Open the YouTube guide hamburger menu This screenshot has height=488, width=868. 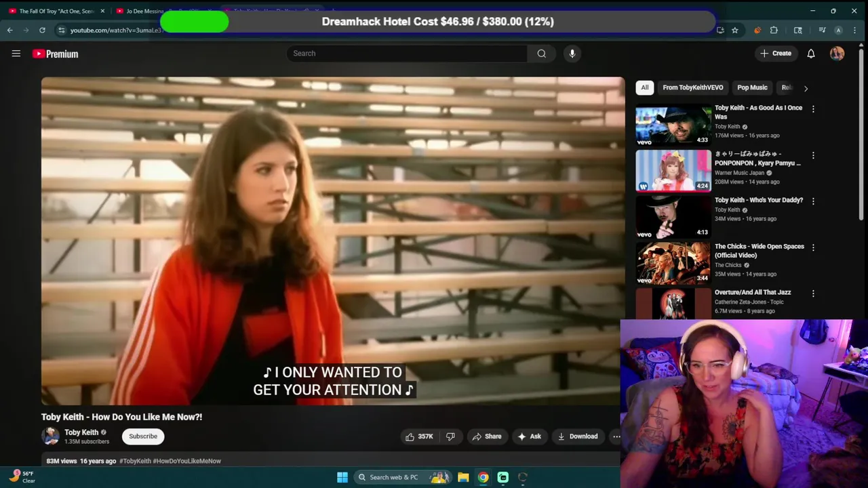(x=16, y=54)
